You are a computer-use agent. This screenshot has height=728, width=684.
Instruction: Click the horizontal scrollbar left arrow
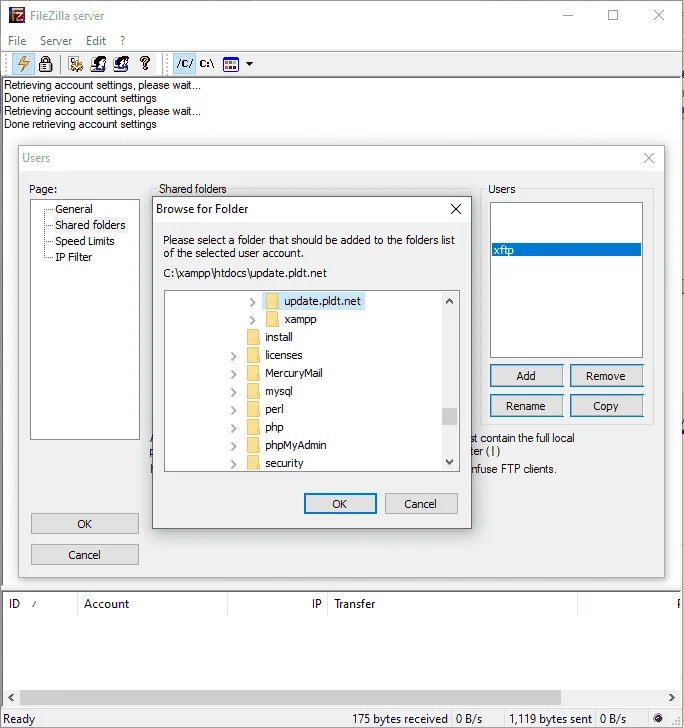tap(11, 697)
